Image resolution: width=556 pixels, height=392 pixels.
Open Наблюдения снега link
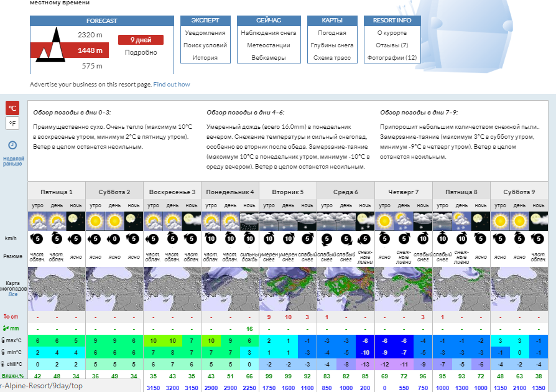point(269,33)
